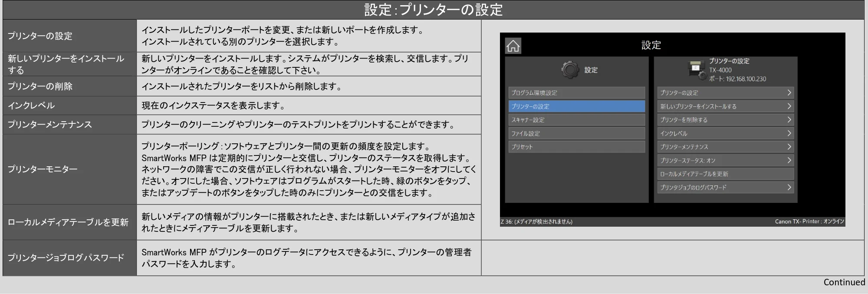Click the Home icon in settings screen
This screenshot has height=294, width=868.
[513, 46]
